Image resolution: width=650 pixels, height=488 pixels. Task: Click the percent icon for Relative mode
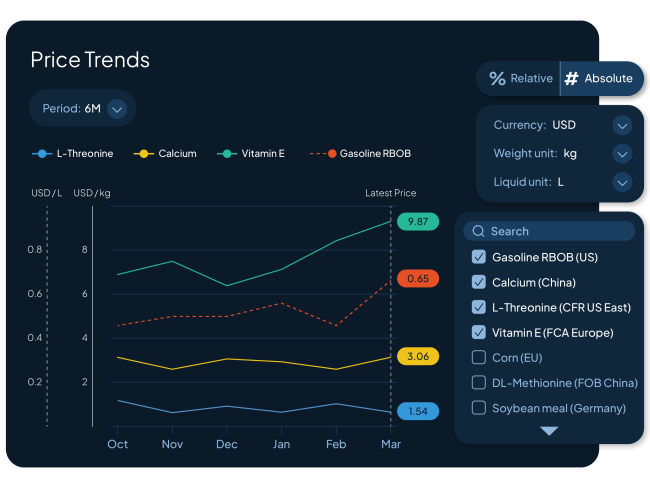click(x=497, y=78)
